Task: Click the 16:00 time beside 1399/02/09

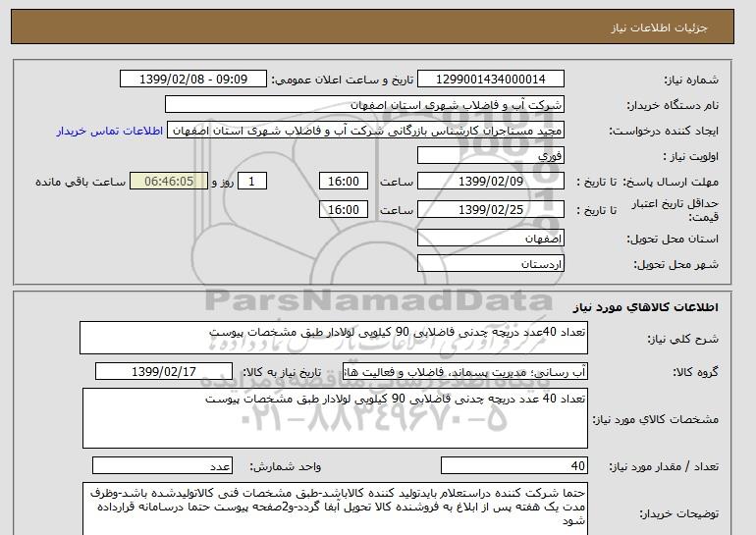Action: click(x=344, y=182)
